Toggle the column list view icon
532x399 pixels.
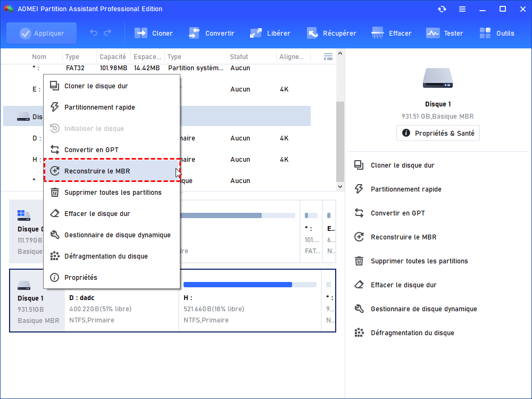[328, 56]
